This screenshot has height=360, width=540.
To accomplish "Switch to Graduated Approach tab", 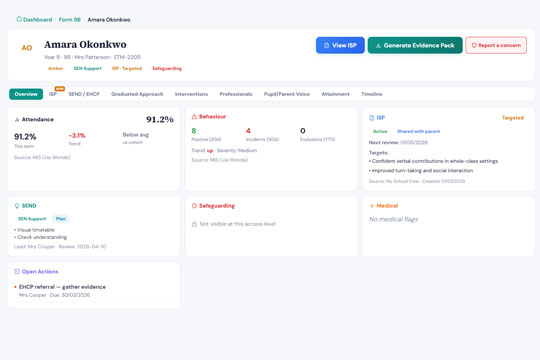I will [137, 94].
